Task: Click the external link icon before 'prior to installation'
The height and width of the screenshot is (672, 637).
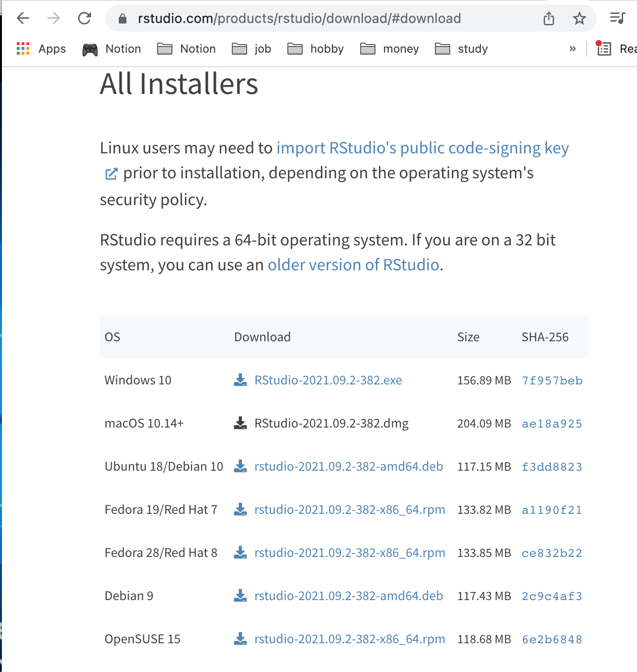Action: point(111,174)
